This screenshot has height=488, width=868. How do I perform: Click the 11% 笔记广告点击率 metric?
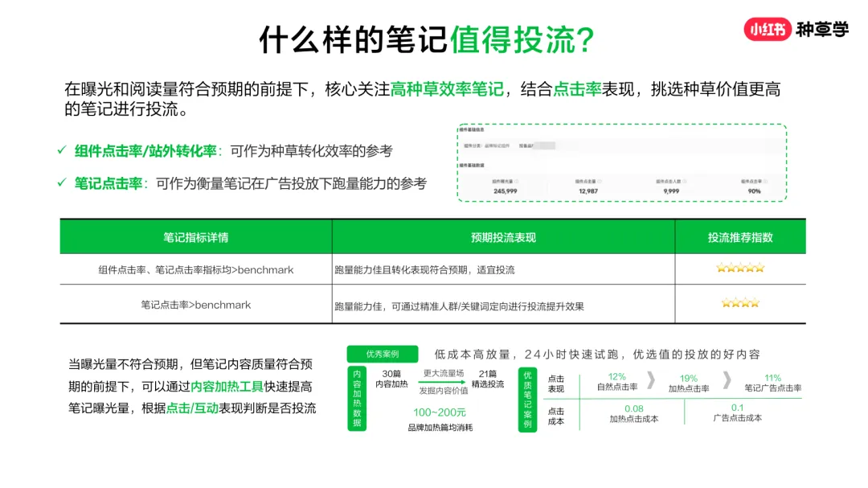(773, 383)
